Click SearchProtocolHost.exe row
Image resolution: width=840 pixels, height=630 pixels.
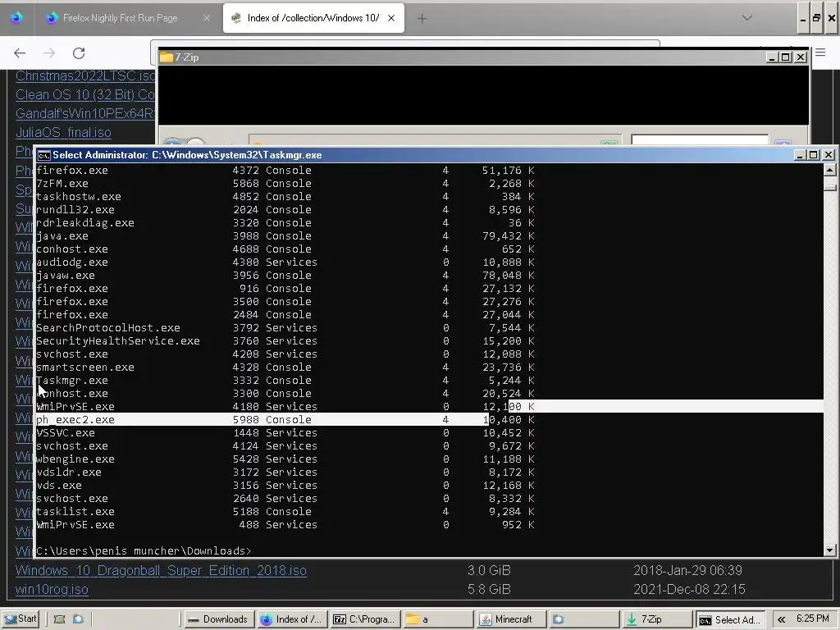[285, 328]
